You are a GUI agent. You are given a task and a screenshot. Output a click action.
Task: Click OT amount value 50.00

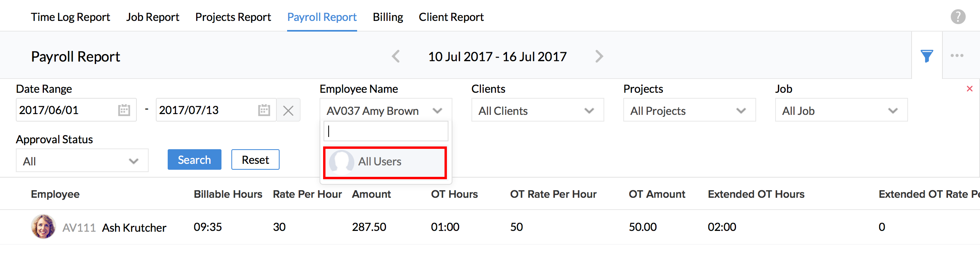point(643,227)
